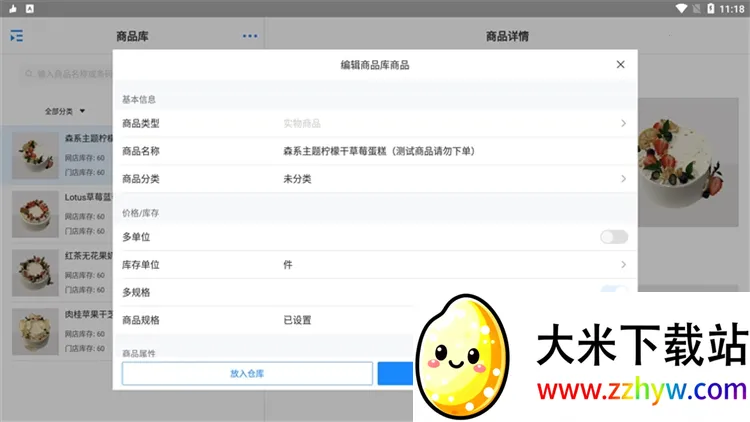The image size is (750, 422).
Task: Open 商品类型 selection chevron
Action: (x=623, y=123)
